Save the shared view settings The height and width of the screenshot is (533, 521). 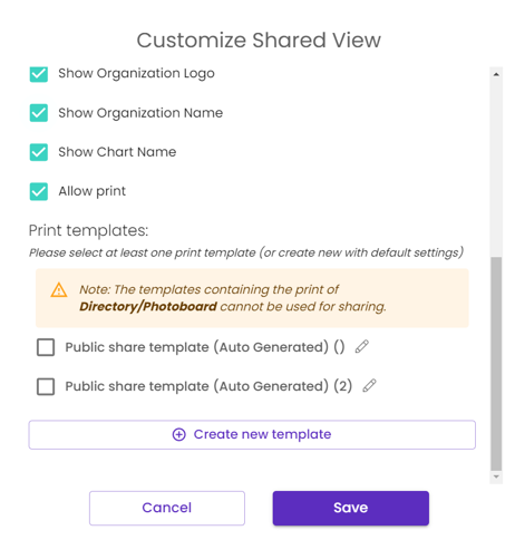pos(351,508)
